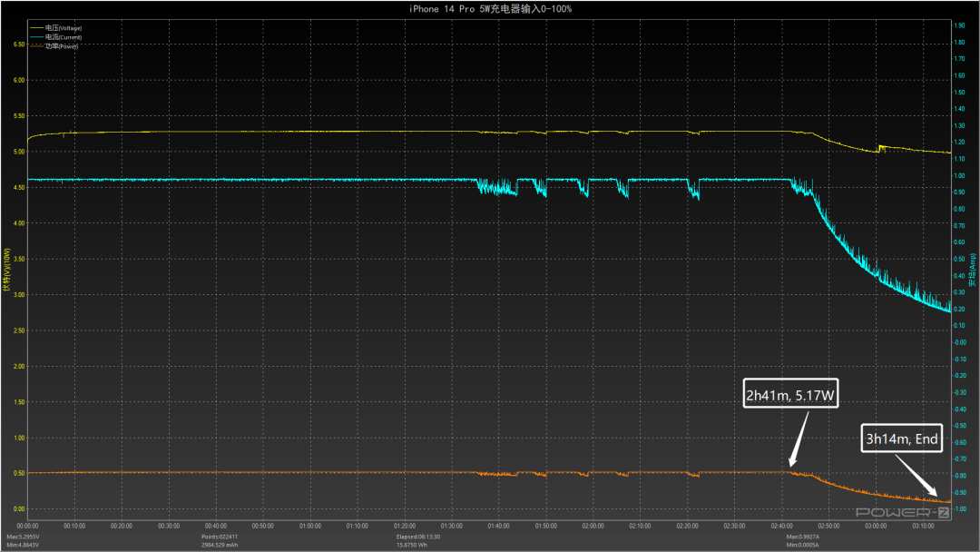Click the 伏特(V)(10W) vertical axis title
Image resolution: width=980 pixels, height=552 pixels.
click(x=7, y=270)
